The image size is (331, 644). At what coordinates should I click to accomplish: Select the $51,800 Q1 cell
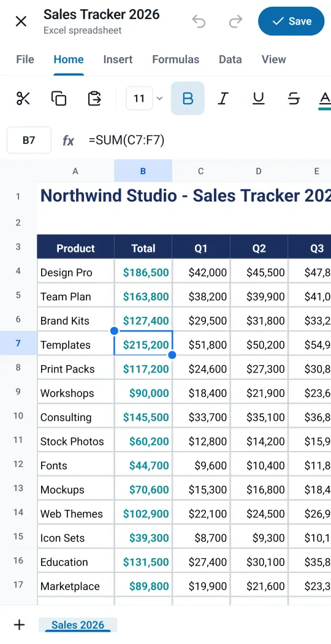(x=201, y=344)
